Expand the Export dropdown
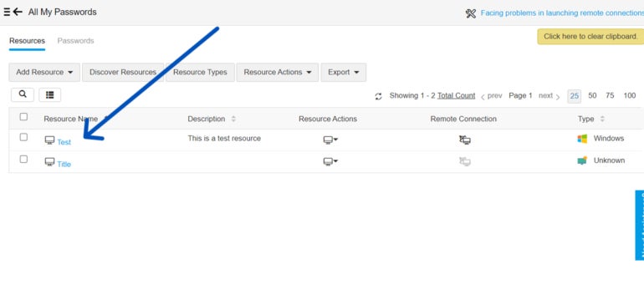Image resolution: width=644 pixels, height=305 pixels. (x=344, y=72)
